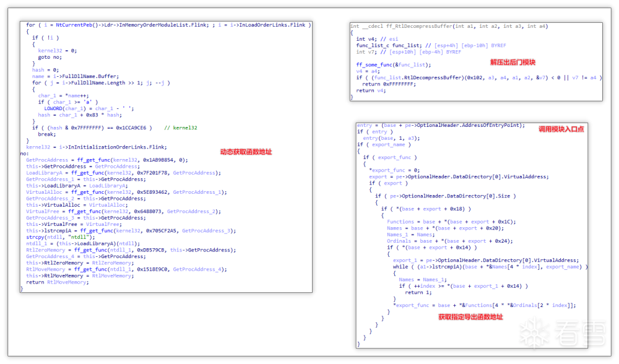This screenshot has width=619, height=364.
Task: Click the 'DataDirectory[0].Size' condition line
Action: 445,196
